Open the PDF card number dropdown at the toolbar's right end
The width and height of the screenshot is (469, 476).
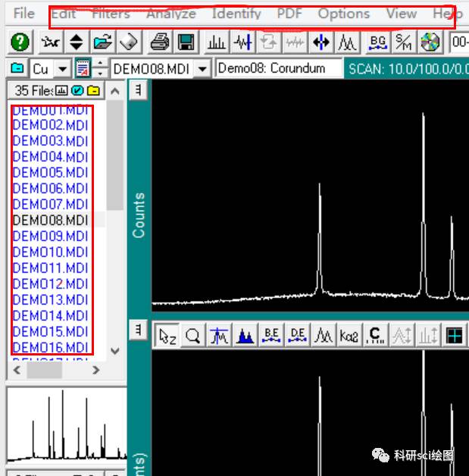click(459, 42)
